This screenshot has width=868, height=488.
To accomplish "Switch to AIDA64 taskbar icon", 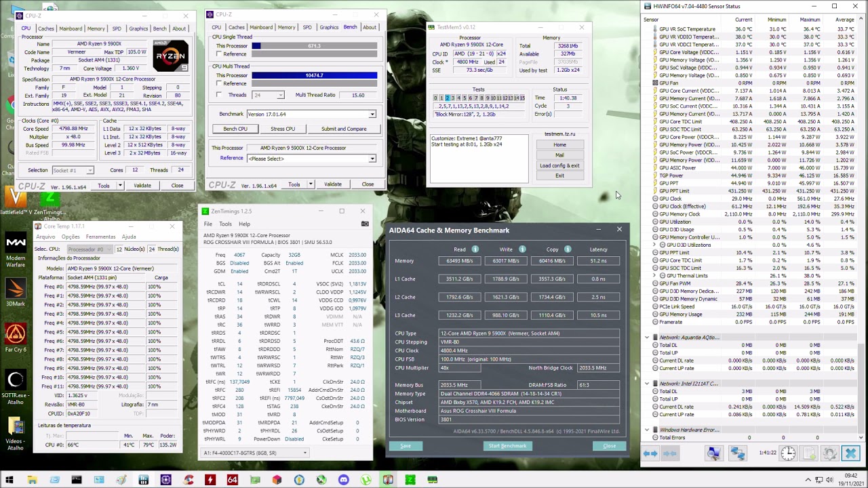I will pyautogui.click(x=232, y=480).
